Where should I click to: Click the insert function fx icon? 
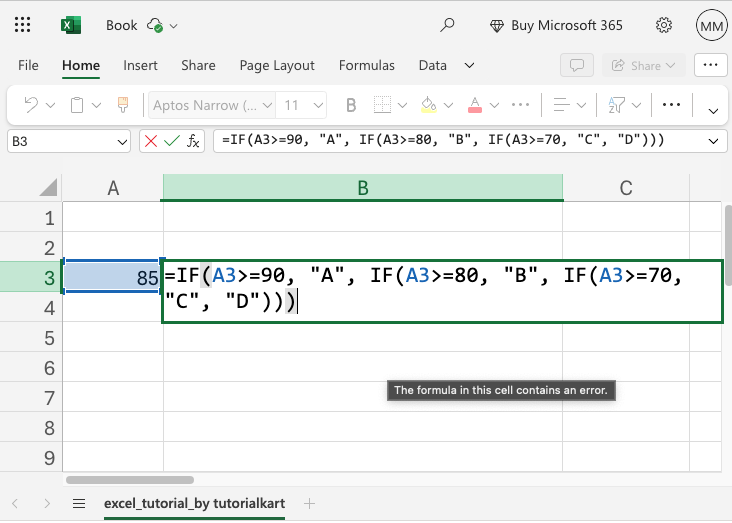(193, 141)
